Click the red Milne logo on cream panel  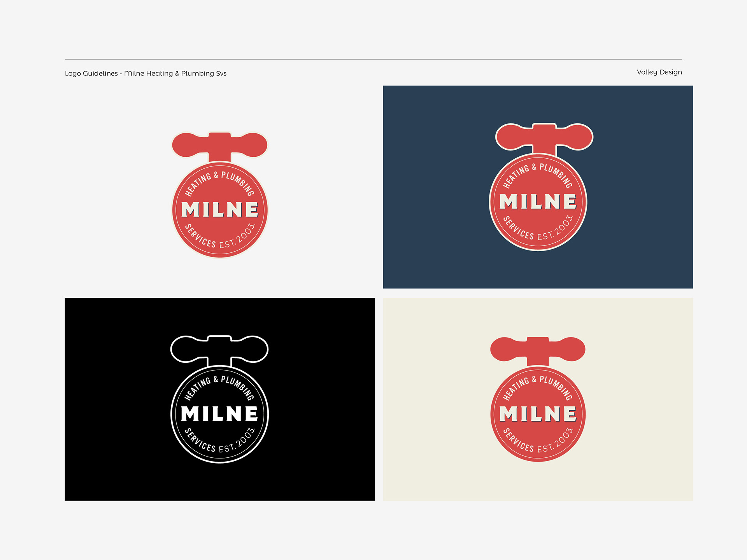(538, 399)
